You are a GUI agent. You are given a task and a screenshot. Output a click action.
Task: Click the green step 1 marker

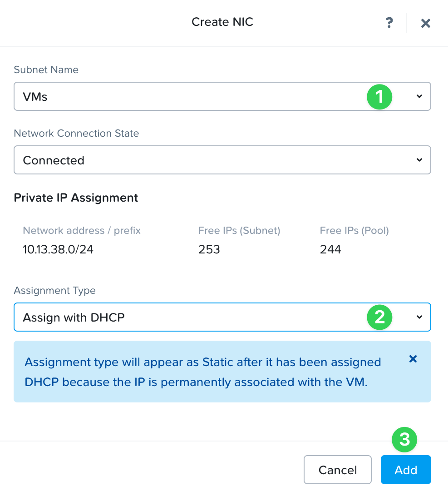tap(379, 96)
